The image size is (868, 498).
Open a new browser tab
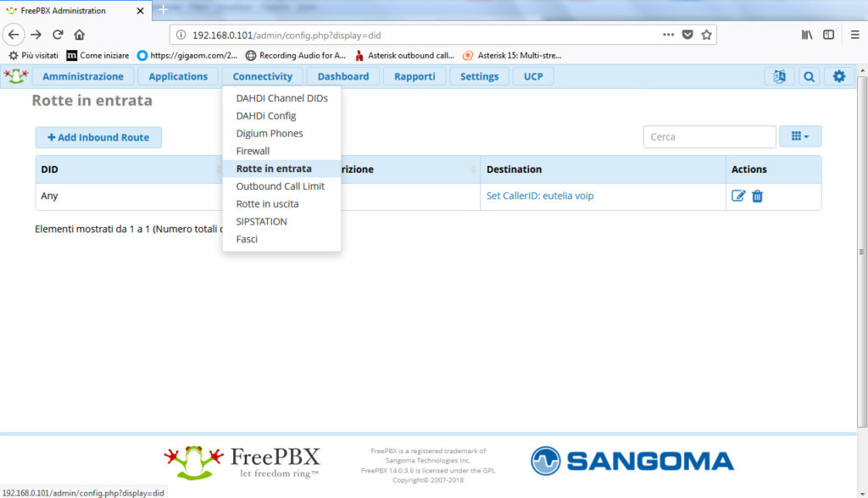pos(164,9)
